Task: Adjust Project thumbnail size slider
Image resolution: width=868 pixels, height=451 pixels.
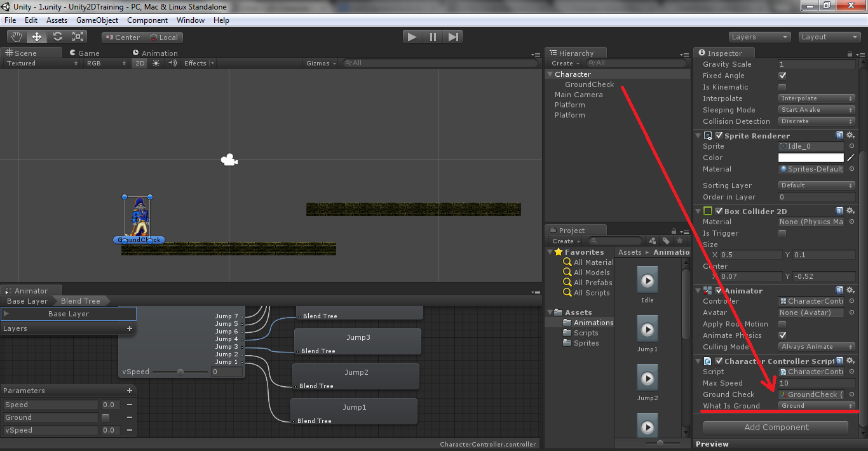Action: click(x=660, y=443)
